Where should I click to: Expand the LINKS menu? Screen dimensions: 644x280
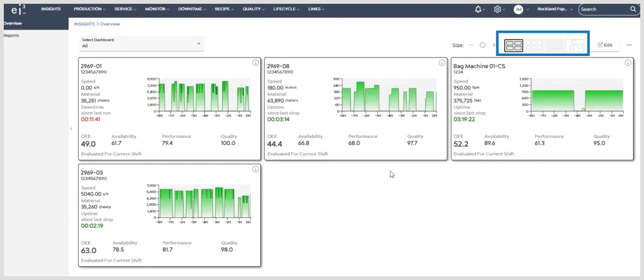(316, 9)
